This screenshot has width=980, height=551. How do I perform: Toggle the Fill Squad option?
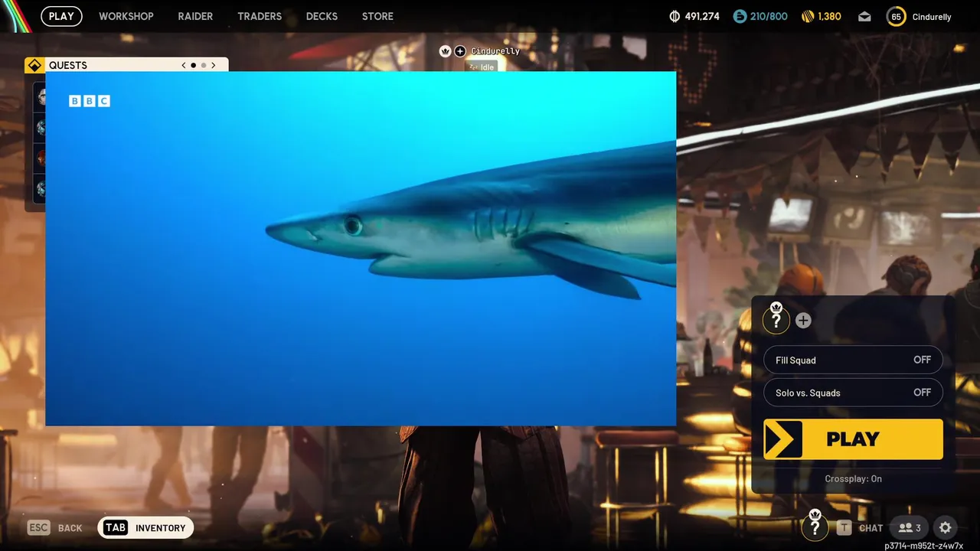[853, 360]
